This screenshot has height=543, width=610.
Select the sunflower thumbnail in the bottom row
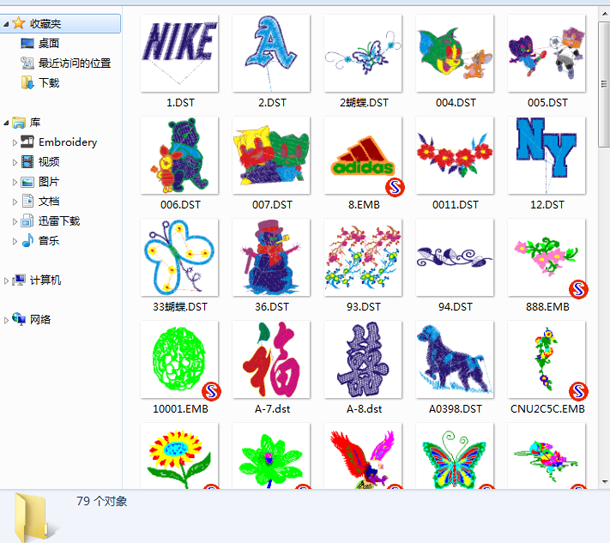coord(179,456)
